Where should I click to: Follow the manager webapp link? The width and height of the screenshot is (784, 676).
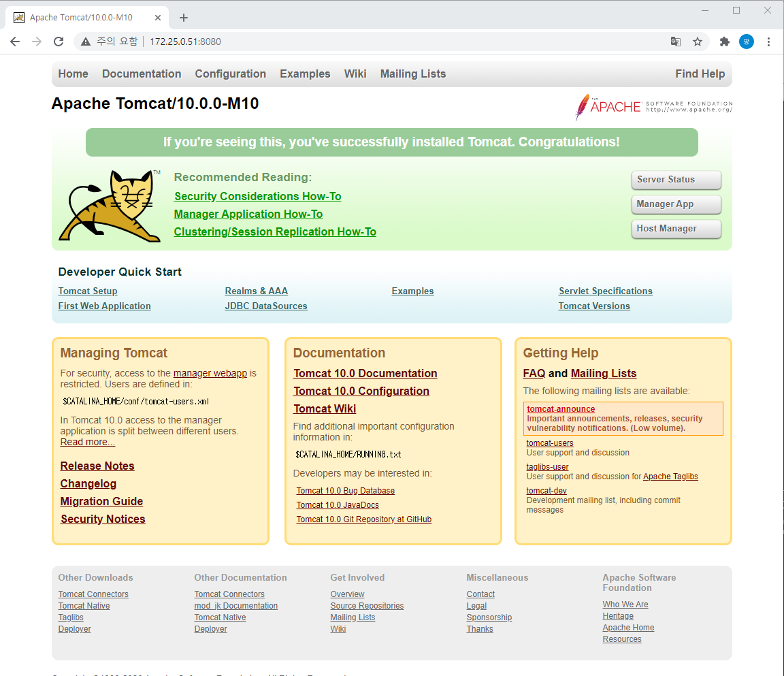click(210, 374)
